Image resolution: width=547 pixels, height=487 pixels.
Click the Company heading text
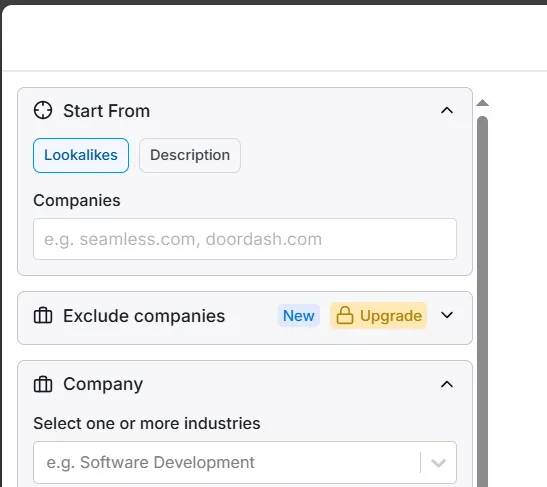pos(103,384)
